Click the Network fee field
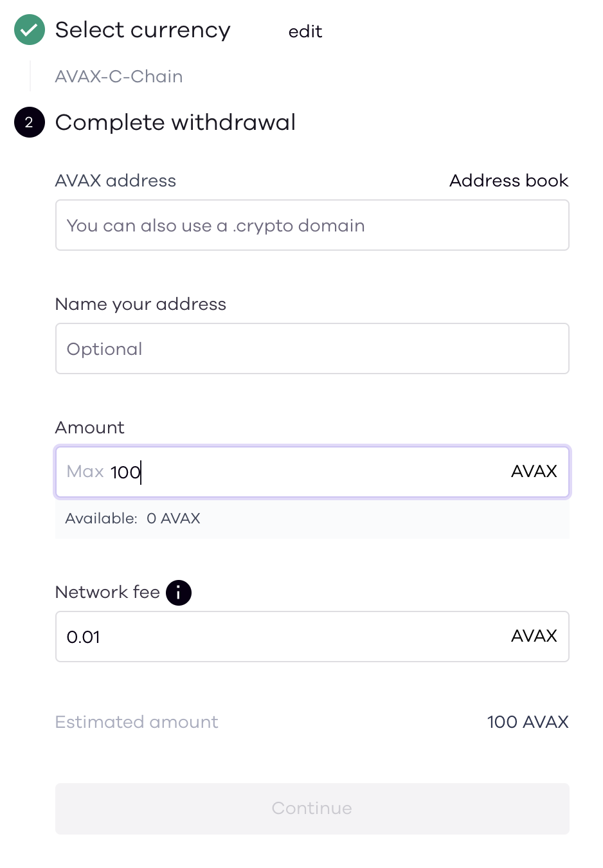 tap(312, 637)
